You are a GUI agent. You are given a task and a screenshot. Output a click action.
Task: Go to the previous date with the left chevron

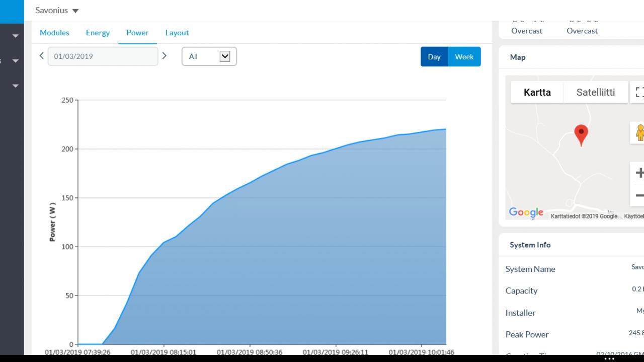pyautogui.click(x=41, y=56)
